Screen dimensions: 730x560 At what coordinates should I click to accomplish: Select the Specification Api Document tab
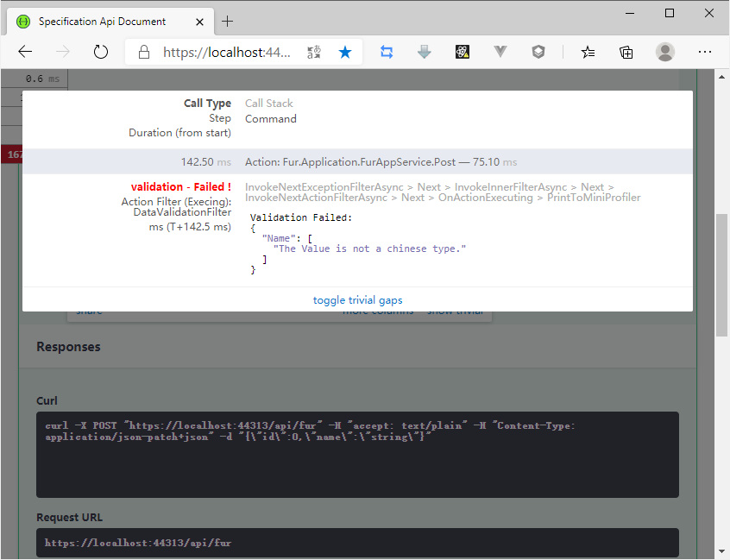tap(102, 21)
